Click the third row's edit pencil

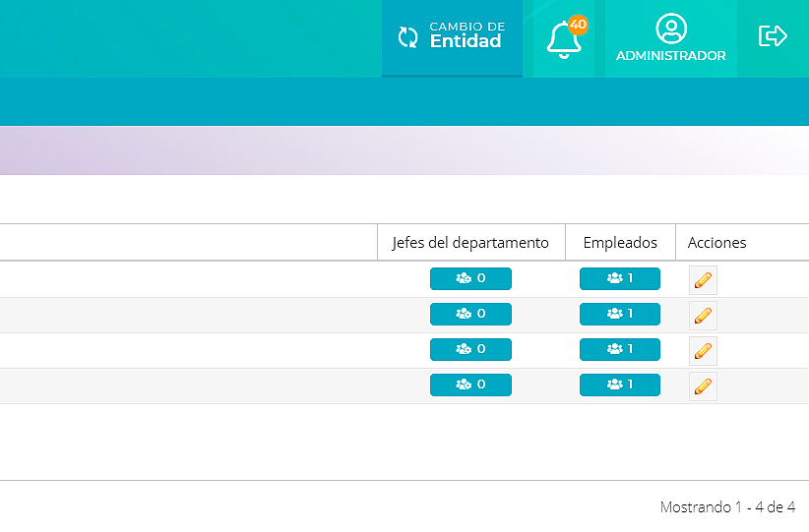point(703,351)
